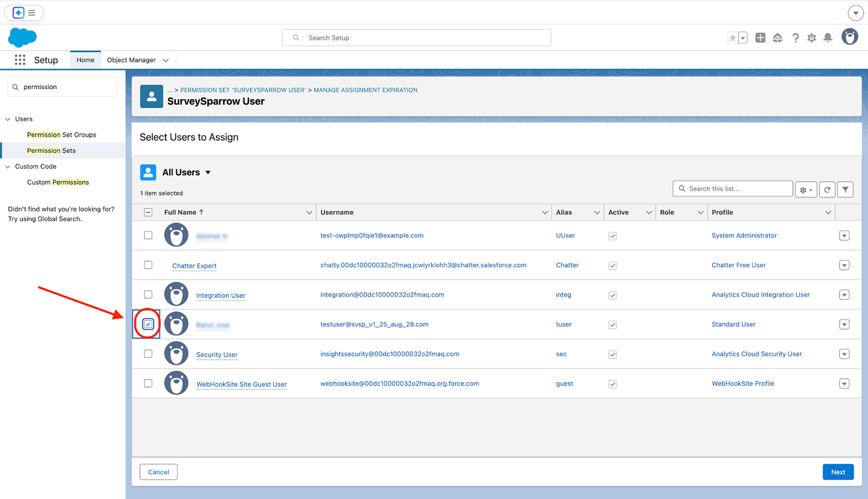The image size is (868, 499).
Task: Uncheck the selected tuser row checkbox
Action: (x=148, y=324)
